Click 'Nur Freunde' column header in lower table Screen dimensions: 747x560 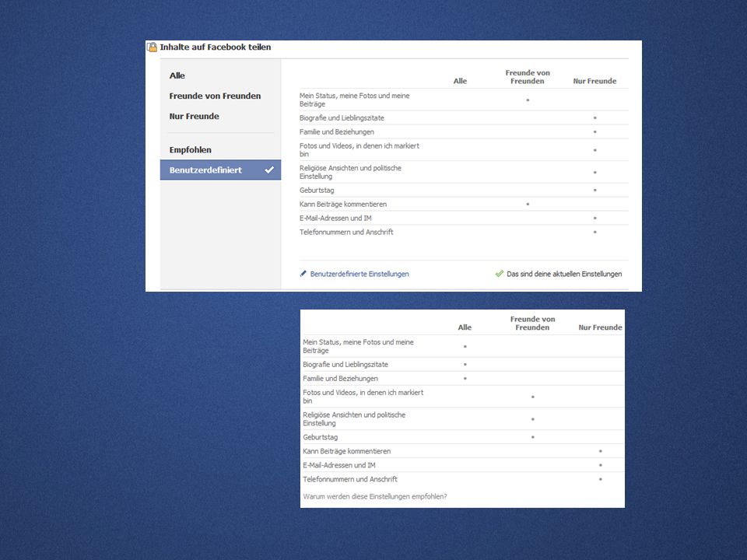coord(600,327)
